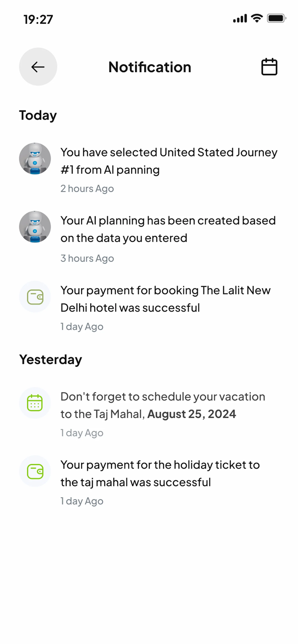The width and height of the screenshot is (298, 644).
Task: Tap the bold August 25, 2024 date
Action: [192, 414]
